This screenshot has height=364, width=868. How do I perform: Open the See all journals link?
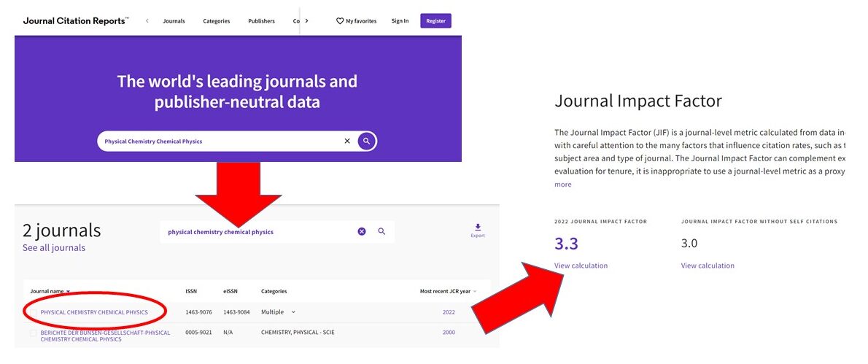(54, 248)
